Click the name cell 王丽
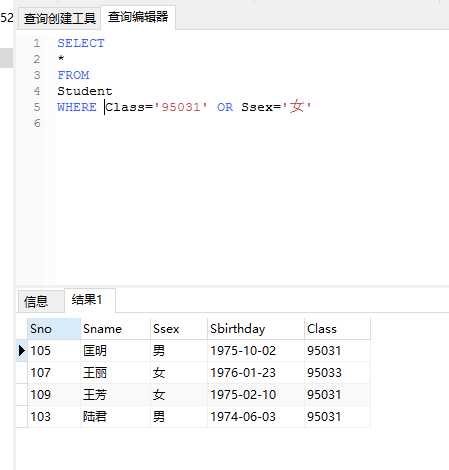This screenshot has width=449, height=470. tap(115, 373)
